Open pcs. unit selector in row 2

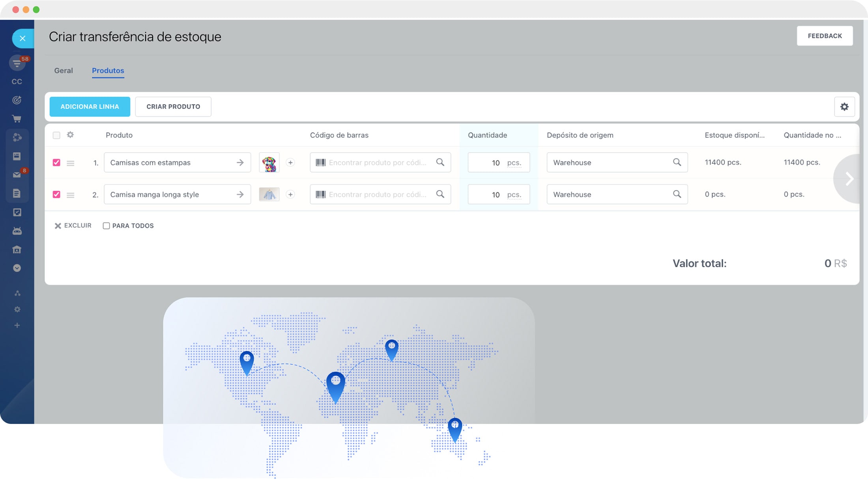[514, 195]
